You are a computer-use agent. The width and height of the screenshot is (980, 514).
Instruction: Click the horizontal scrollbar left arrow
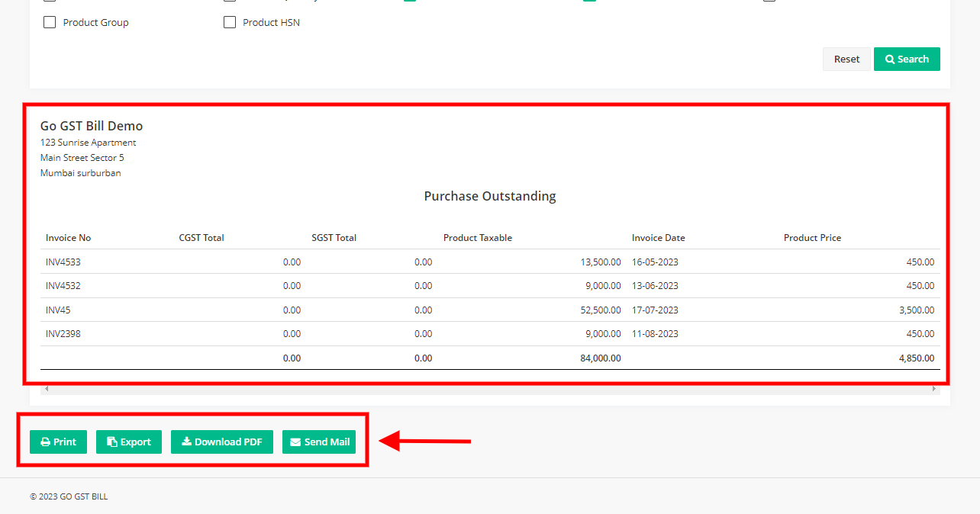click(47, 389)
